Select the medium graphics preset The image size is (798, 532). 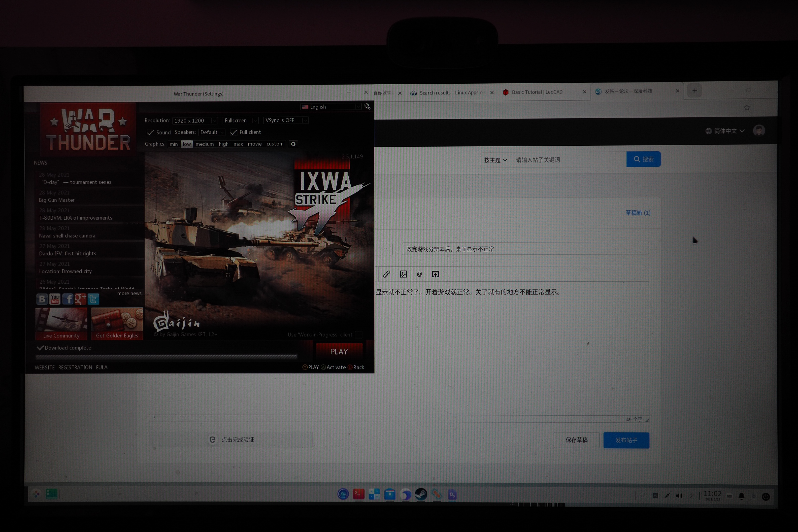(205, 144)
